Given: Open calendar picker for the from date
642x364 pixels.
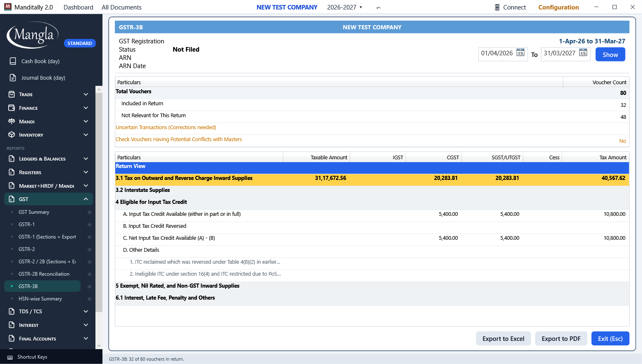Looking at the screenshot, I should pos(521,52).
